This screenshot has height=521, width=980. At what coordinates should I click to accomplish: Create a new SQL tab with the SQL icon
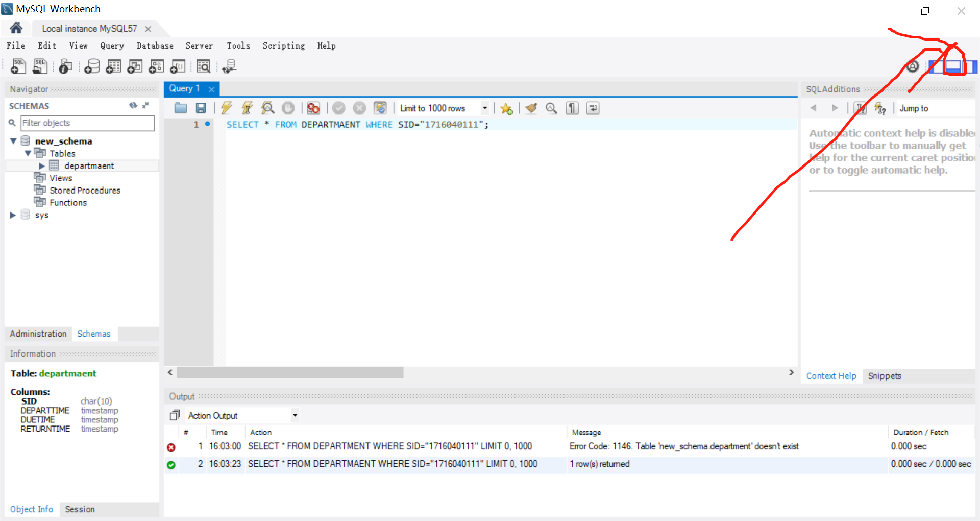[17, 66]
